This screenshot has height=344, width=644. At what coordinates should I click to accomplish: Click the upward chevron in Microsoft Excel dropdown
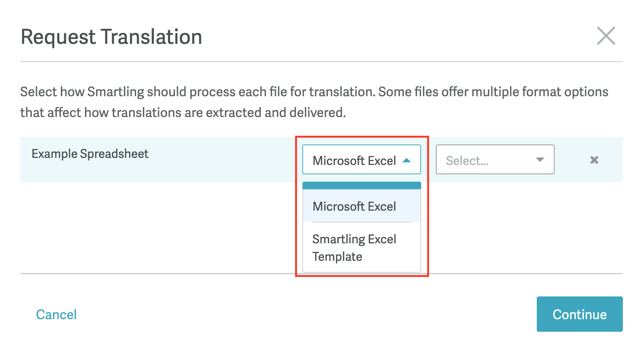tap(407, 160)
